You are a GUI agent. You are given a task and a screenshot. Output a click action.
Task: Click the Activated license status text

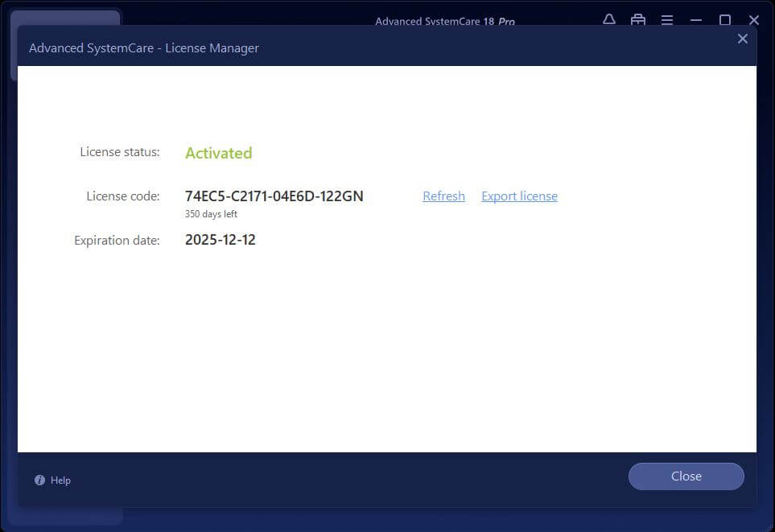coord(218,153)
